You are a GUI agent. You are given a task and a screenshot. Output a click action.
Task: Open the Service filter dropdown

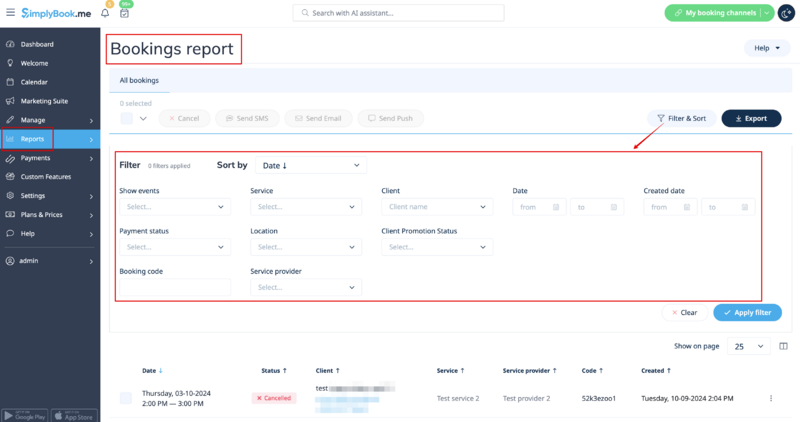(x=306, y=207)
